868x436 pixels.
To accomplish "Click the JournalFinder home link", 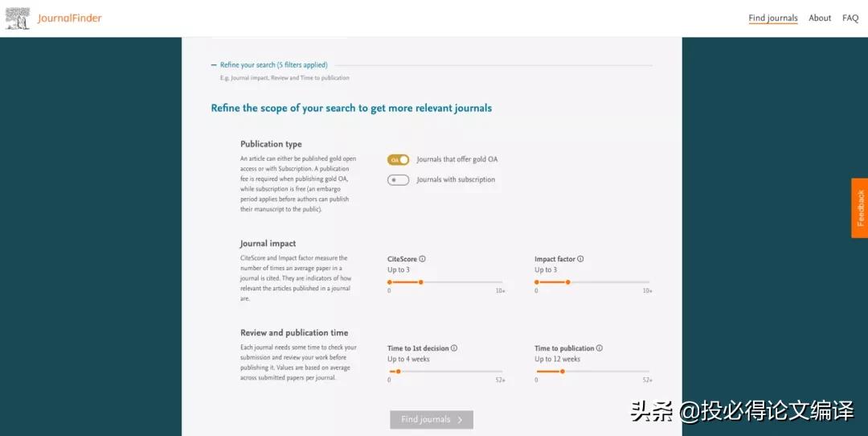I will pyautogui.click(x=69, y=19).
